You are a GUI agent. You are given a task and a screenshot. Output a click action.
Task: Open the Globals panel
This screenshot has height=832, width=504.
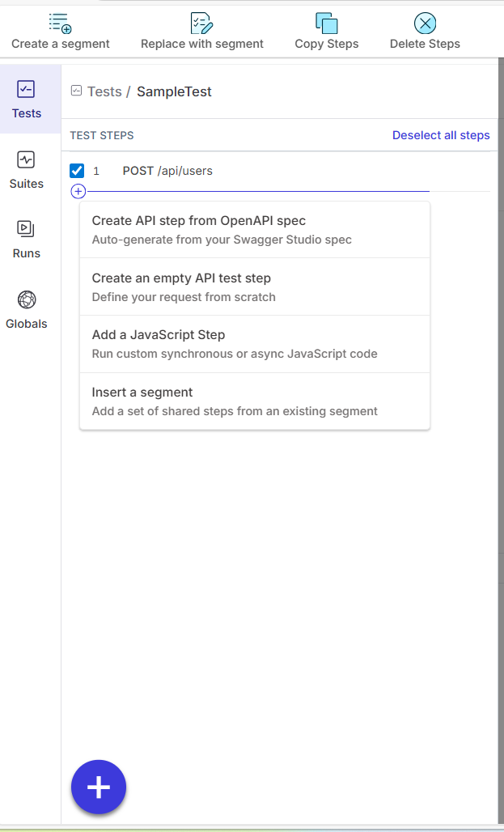(x=26, y=299)
